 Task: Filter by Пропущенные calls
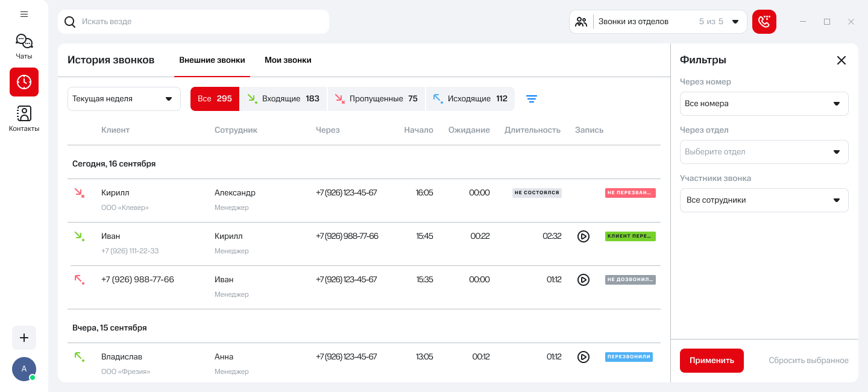376,99
